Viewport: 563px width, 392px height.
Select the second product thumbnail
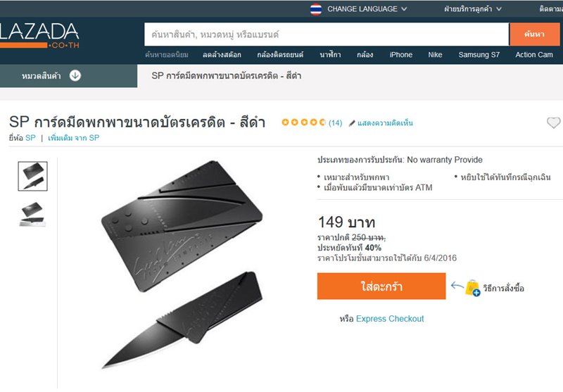click(32, 215)
